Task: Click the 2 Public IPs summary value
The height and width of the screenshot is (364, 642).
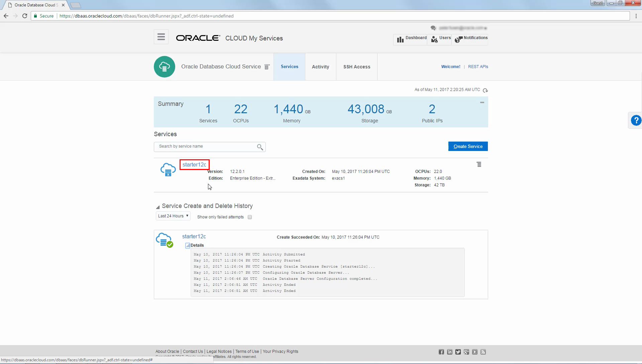Action: coord(432,109)
